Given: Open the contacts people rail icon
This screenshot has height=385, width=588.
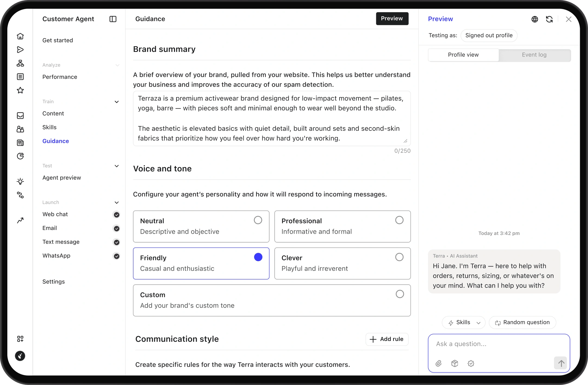Looking at the screenshot, I should tap(20, 129).
